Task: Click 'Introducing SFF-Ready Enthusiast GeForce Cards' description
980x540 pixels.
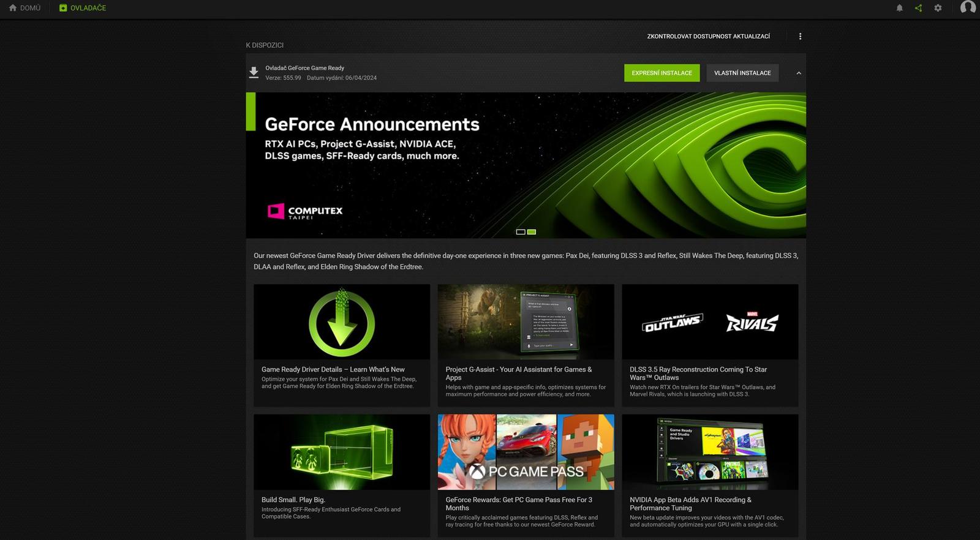Action: pyautogui.click(x=331, y=513)
